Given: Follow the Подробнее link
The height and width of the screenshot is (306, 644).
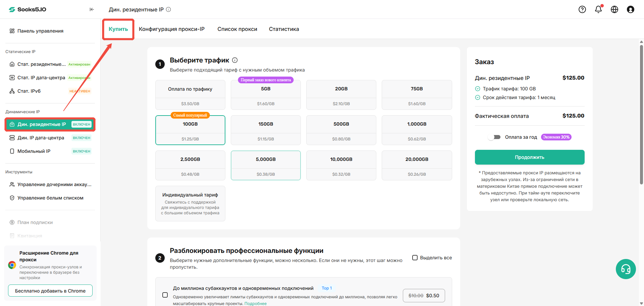Looking at the screenshot, I should (x=256, y=304).
